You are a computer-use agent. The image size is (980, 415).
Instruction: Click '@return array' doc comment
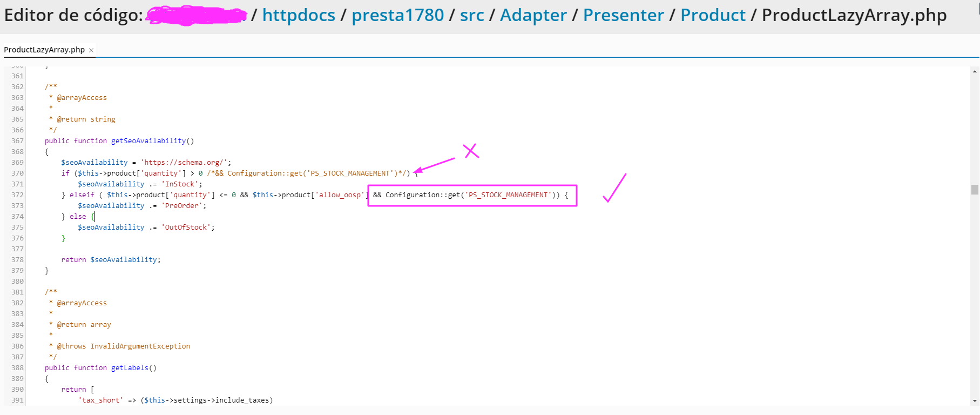[x=84, y=325]
